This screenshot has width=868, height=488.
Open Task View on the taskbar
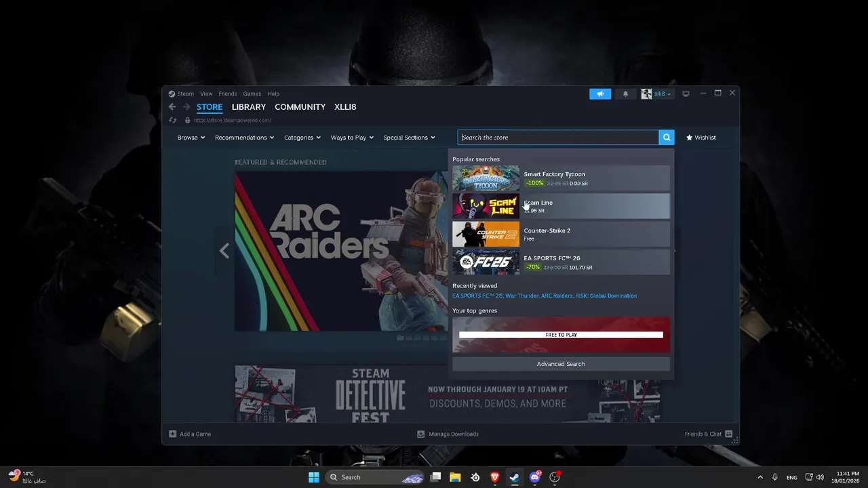(436, 477)
